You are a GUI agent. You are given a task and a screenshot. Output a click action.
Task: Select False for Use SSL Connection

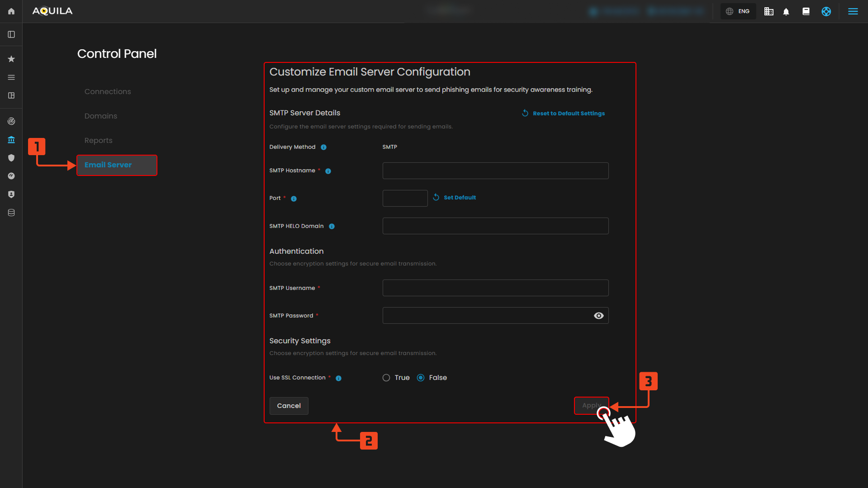pos(421,378)
